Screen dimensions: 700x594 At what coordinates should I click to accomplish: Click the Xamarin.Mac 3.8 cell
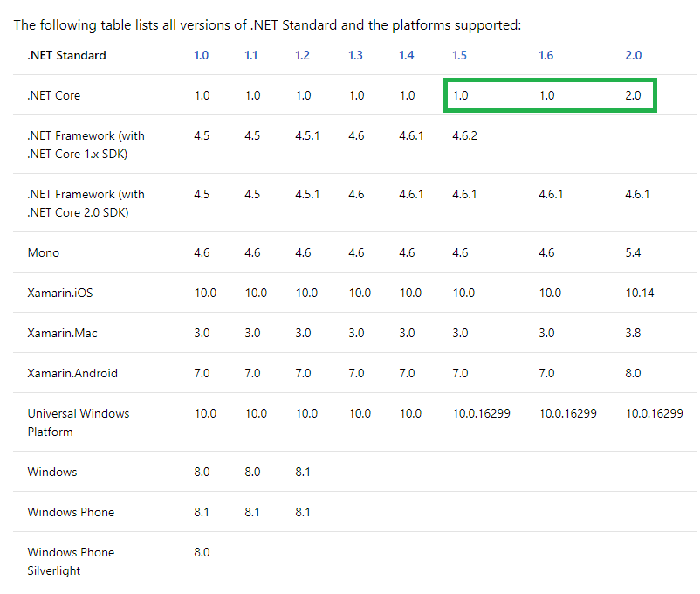(x=633, y=334)
